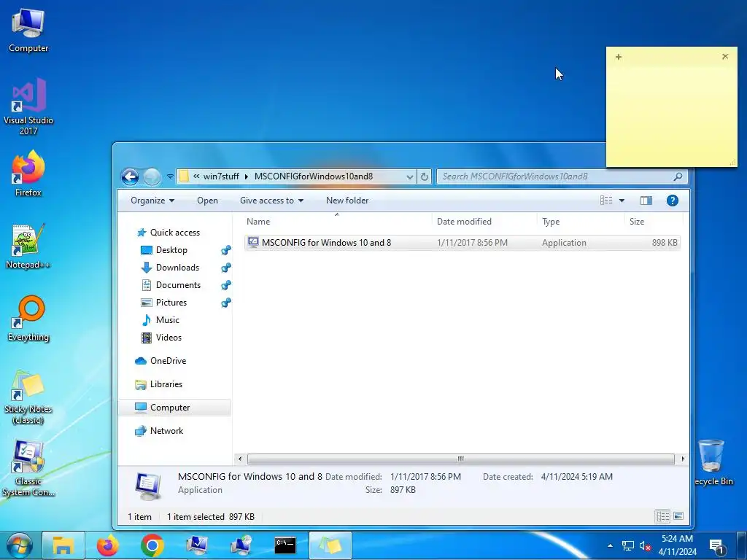Open Explorer help question mark icon
The width and height of the screenshot is (747, 560).
[x=672, y=201]
